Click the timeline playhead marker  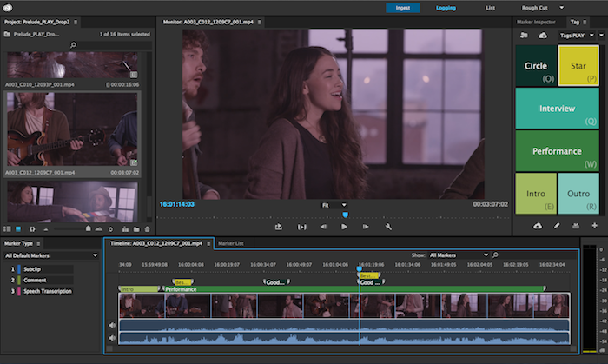point(359,268)
